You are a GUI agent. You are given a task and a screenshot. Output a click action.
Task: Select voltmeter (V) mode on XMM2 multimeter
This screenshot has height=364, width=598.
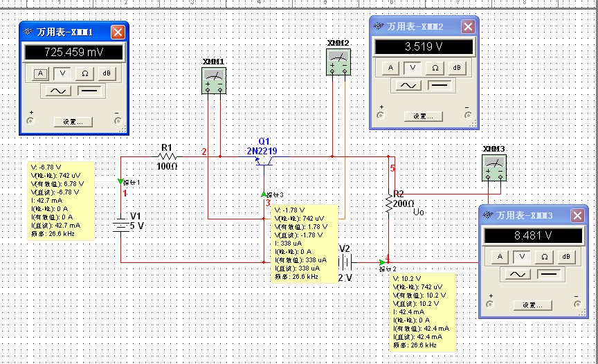click(x=413, y=67)
